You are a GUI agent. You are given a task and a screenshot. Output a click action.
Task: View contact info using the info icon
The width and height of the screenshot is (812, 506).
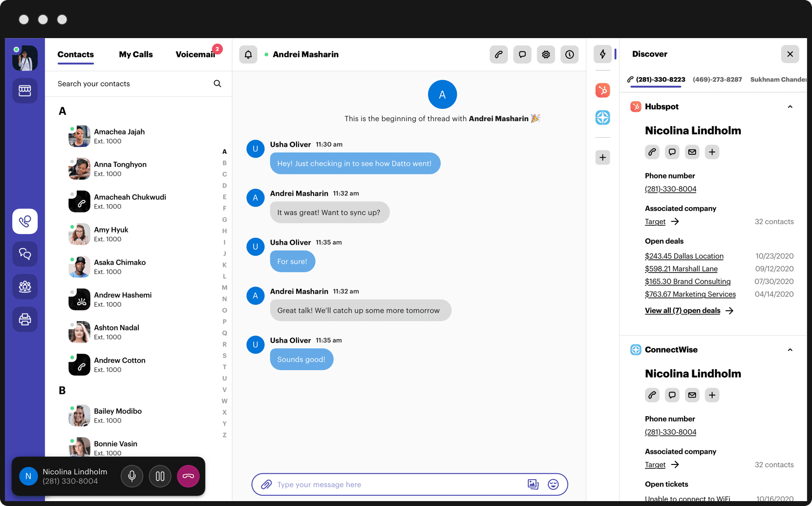click(569, 54)
